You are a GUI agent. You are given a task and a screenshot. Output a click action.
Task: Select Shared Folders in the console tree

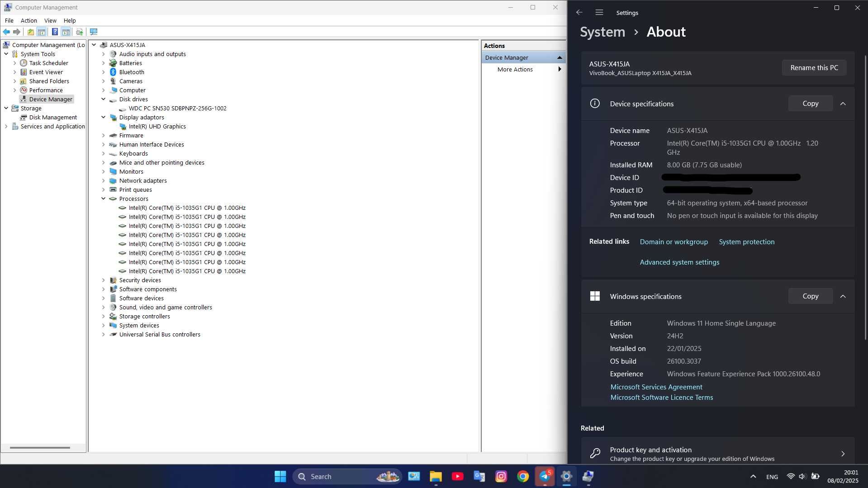[x=49, y=81]
